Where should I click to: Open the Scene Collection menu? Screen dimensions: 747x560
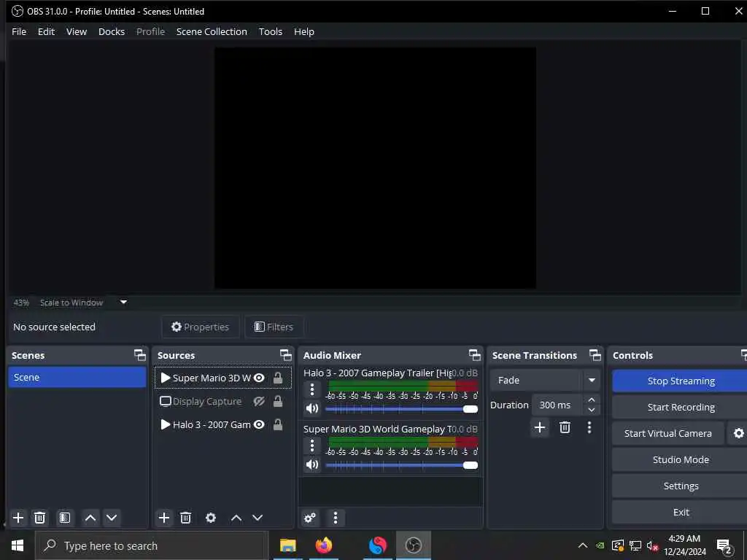tap(212, 31)
